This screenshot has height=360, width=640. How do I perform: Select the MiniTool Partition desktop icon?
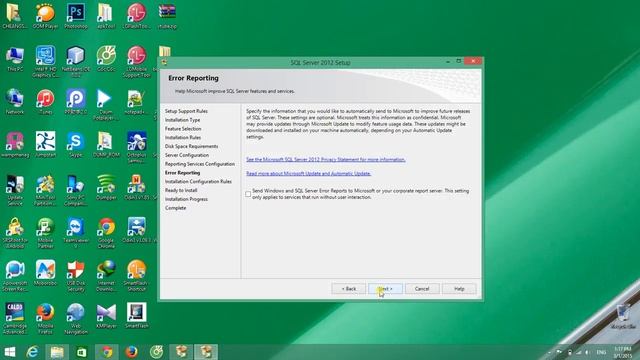(x=45, y=190)
